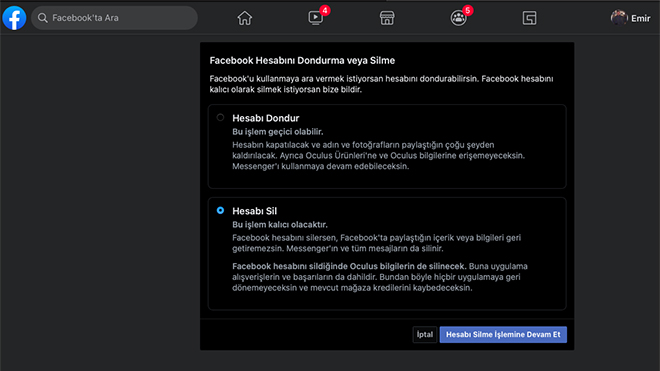
Task: Open Emir's profile avatar
Action: 619,18
